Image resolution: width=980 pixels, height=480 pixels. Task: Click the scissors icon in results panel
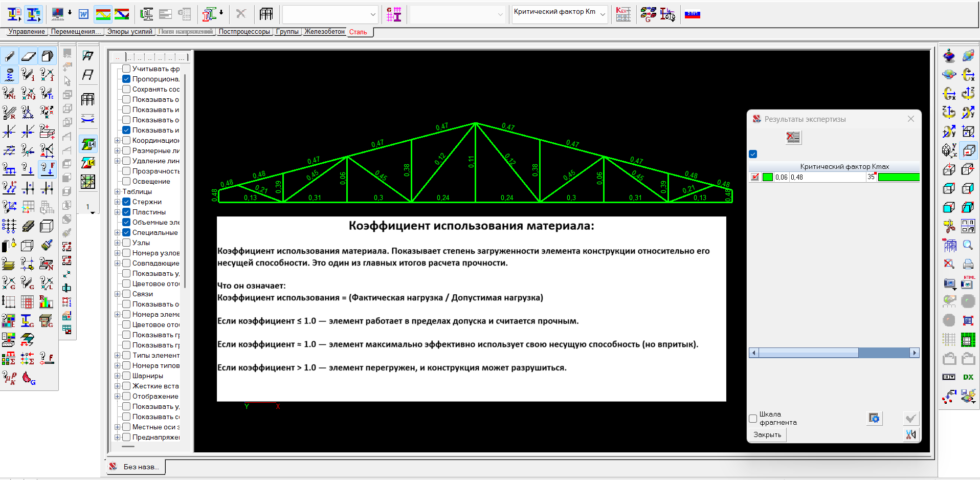910,434
